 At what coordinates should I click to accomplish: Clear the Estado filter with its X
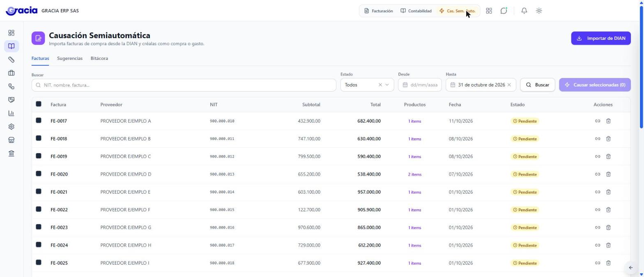pyautogui.click(x=380, y=85)
